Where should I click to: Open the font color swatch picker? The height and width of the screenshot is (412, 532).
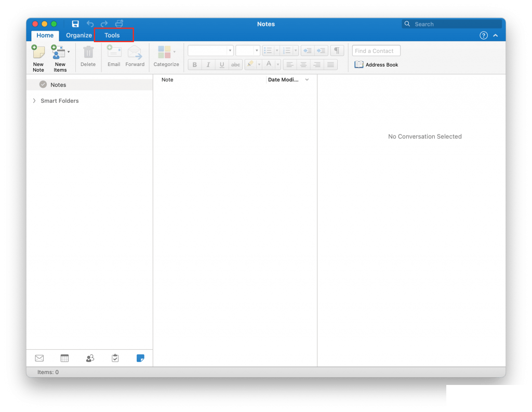click(277, 64)
